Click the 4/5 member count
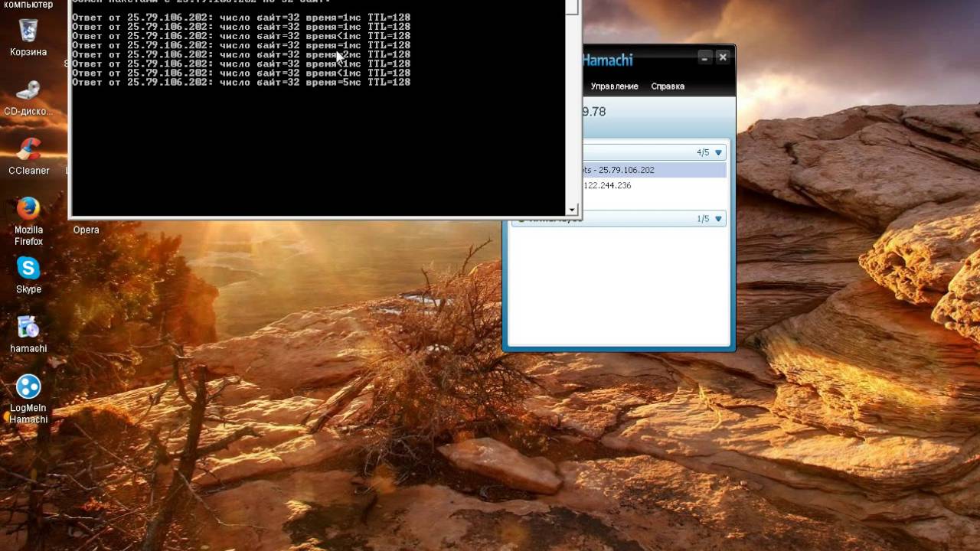The width and height of the screenshot is (980, 551). coord(703,152)
